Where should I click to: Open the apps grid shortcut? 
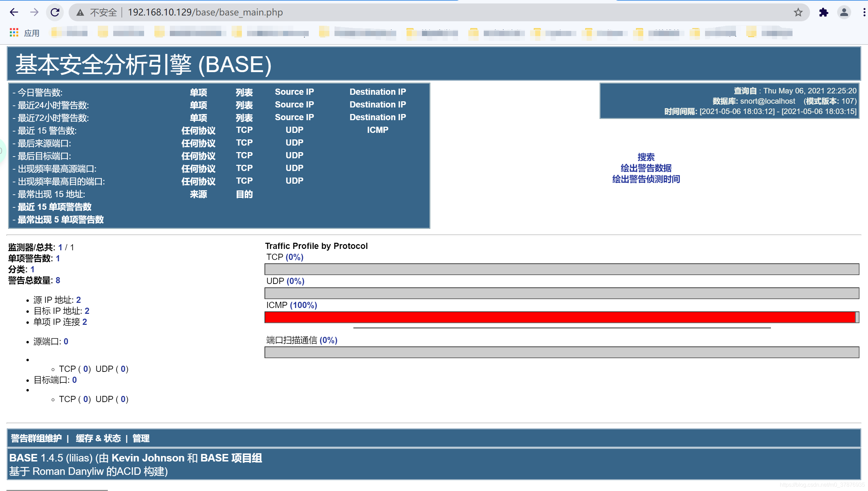(14, 33)
